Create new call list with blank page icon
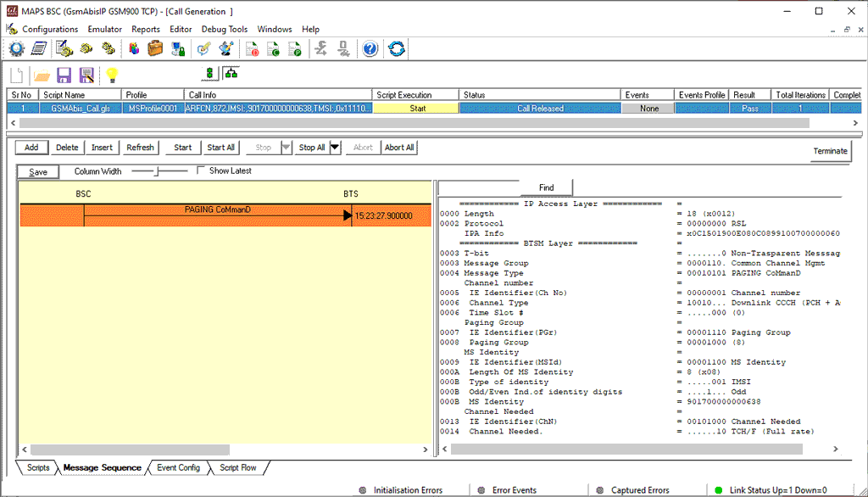This screenshot has width=868, height=497. coord(17,75)
